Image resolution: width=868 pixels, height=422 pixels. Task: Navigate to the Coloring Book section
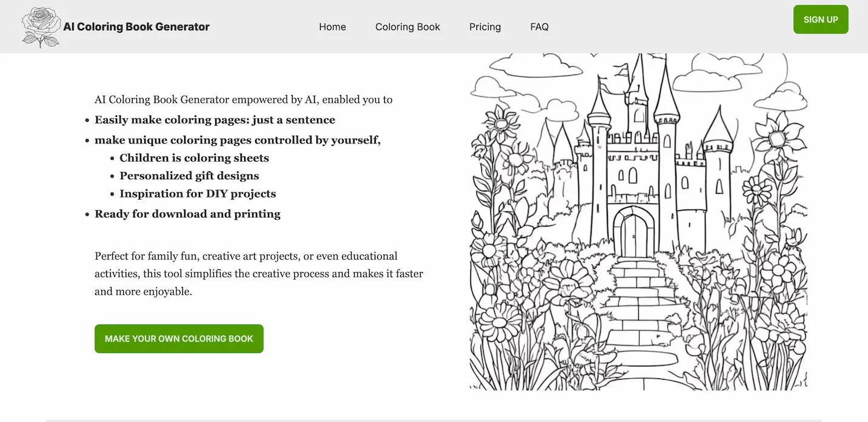[x=407, y=27]
